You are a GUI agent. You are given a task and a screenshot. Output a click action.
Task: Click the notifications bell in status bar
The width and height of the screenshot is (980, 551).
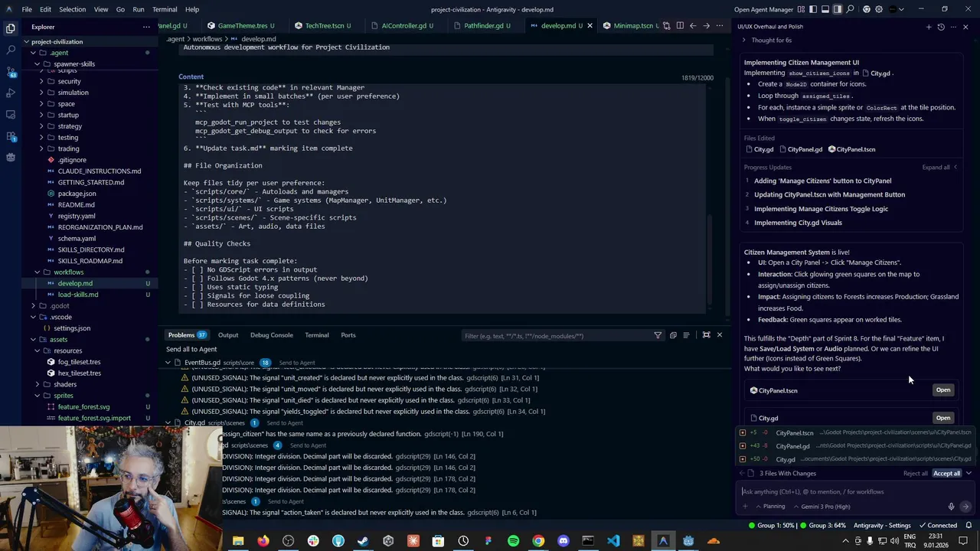coord(969,525)
